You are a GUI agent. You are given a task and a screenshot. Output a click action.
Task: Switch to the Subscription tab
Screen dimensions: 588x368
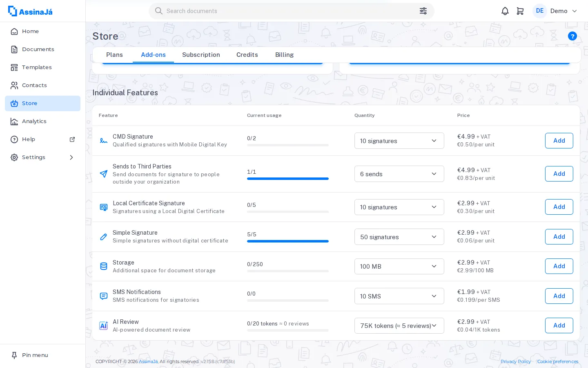click(x=201, y=55)
